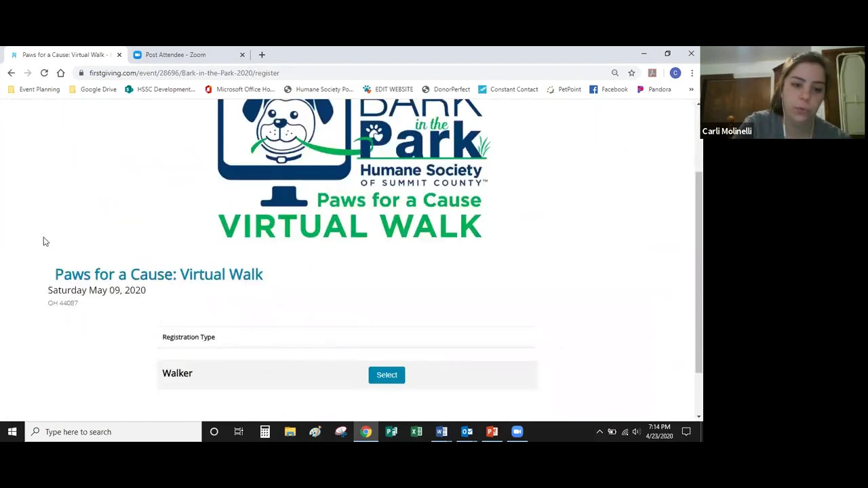
Task: Open the Microsoft Office Home bookmark
Action: pyautogui.click(x=239, y=89)
